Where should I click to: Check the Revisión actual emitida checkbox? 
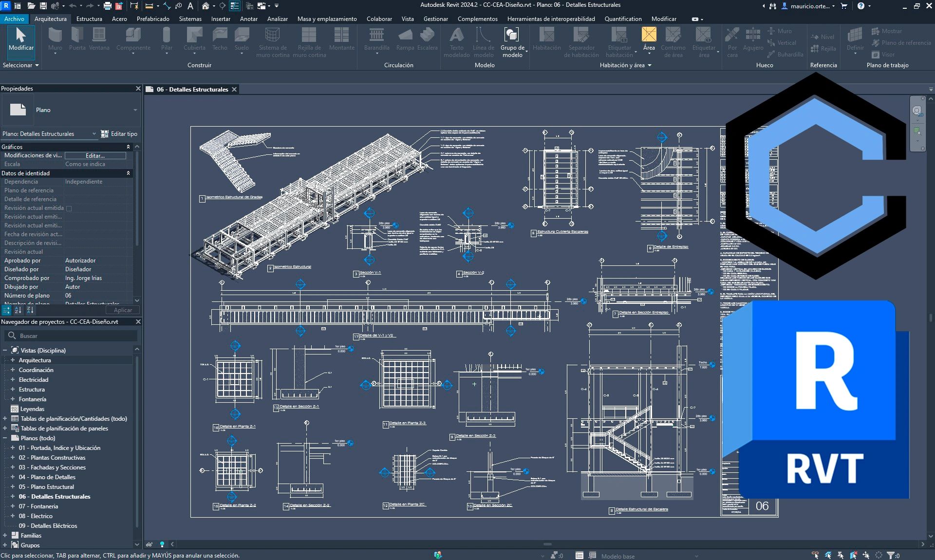coord(69,208)
